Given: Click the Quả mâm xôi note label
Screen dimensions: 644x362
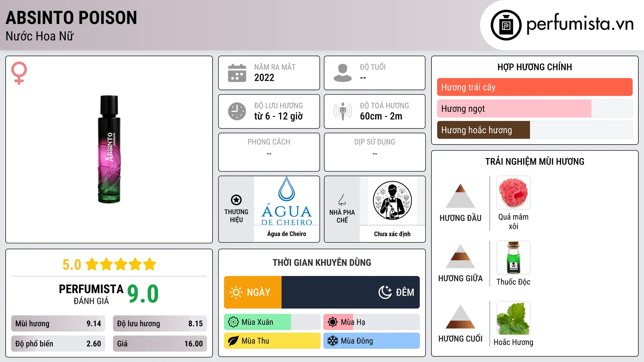Looking at the screenshot, I should 514,222.
